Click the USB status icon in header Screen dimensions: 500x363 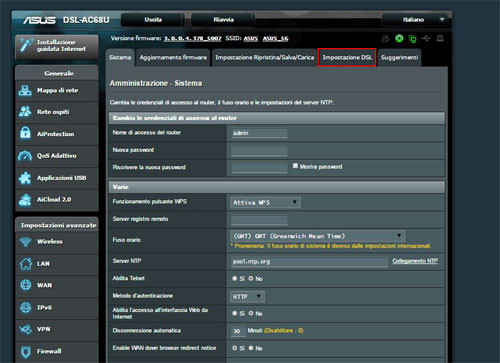coord(426,38)
